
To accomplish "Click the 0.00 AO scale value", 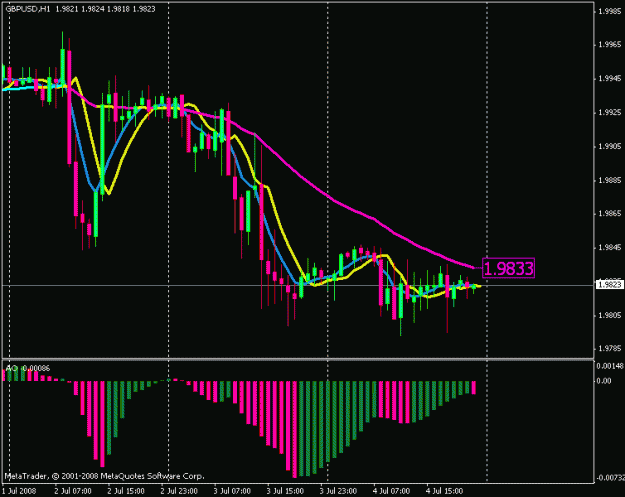I will click(x=604, y=381).
